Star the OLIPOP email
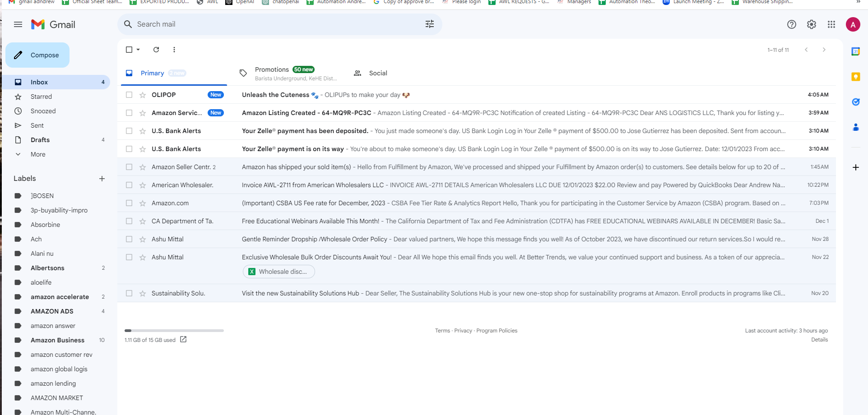This screenshot has width=868, height=415. pos(143,95)
